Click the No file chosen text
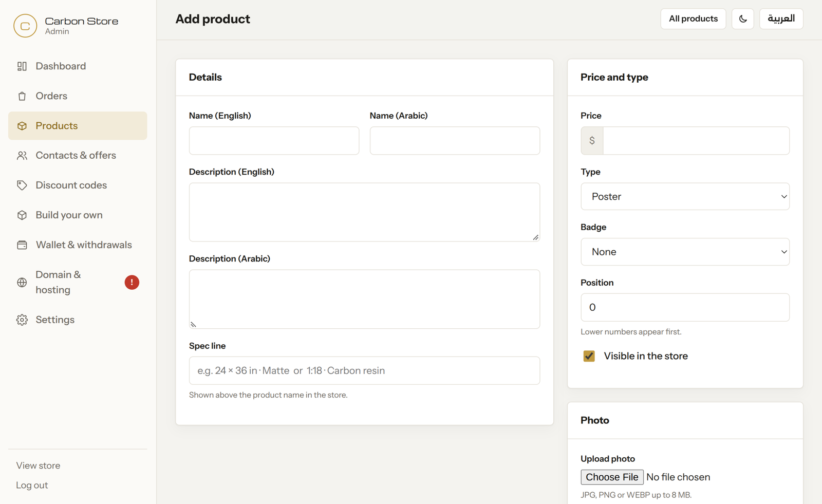 678,477
